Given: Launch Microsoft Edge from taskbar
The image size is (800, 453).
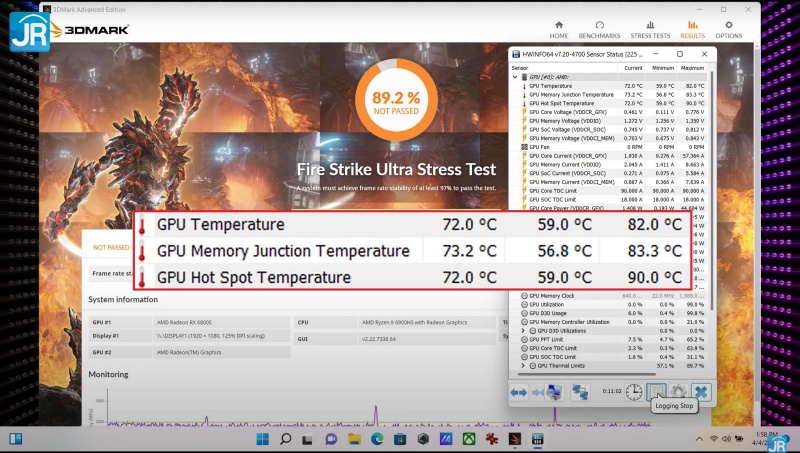Looking at the screenshot, I should click(x=377, y=439).
